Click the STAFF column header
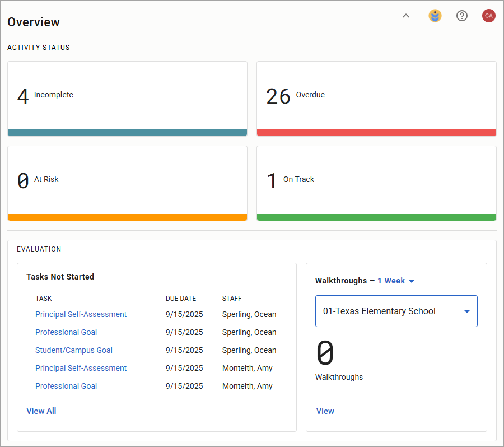 pyautogui.click(x=232, y=299)
